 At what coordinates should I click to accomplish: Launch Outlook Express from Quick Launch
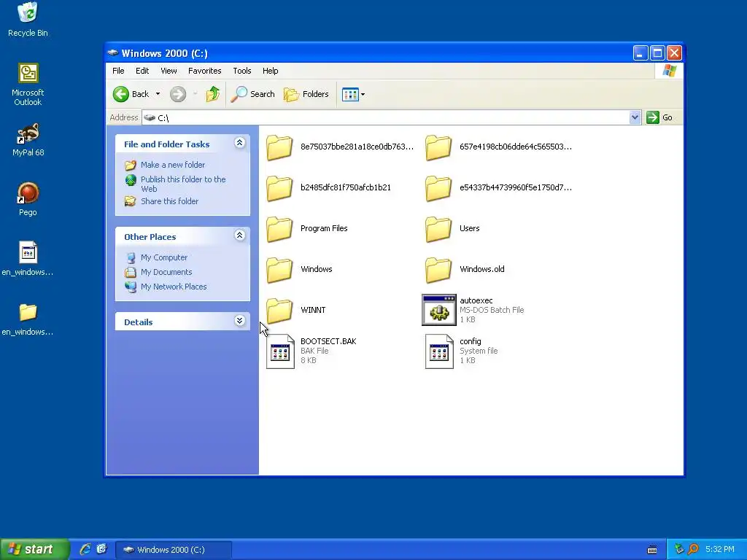click(x=101, y=549)
